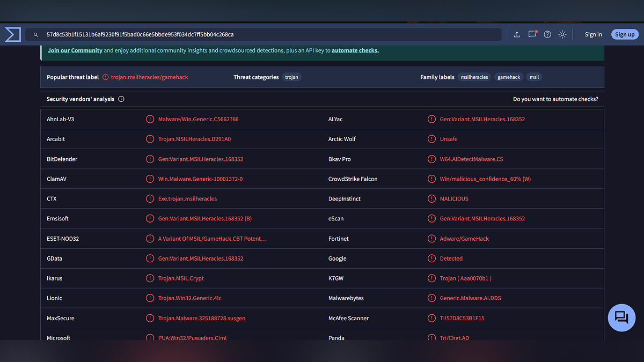This screenshot has height=362, width=644.
Task: Click into the hash search field
Action: [268, 34]
